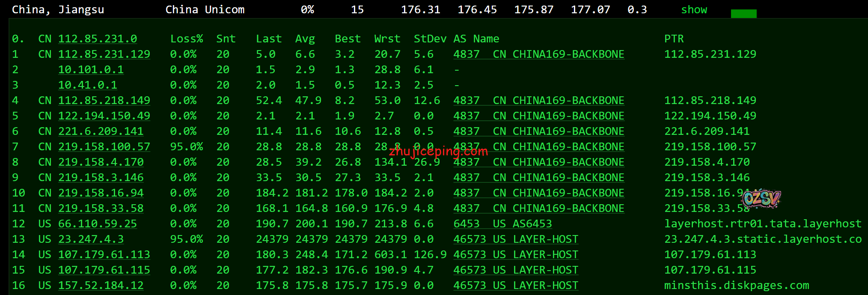Click the zhujiceping.com watermark text

pos(438,151)
